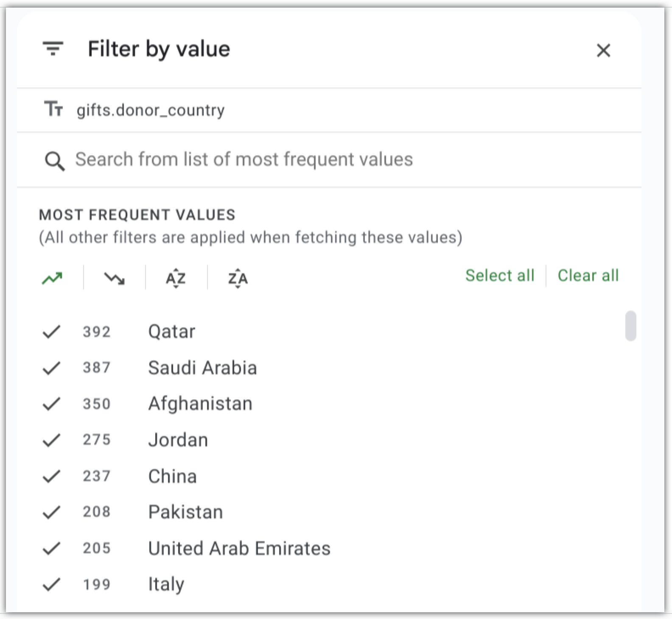672x619 pixels.
Task: Toggle the Italy value
Action: pyautogui.click(x=51, y=585)
